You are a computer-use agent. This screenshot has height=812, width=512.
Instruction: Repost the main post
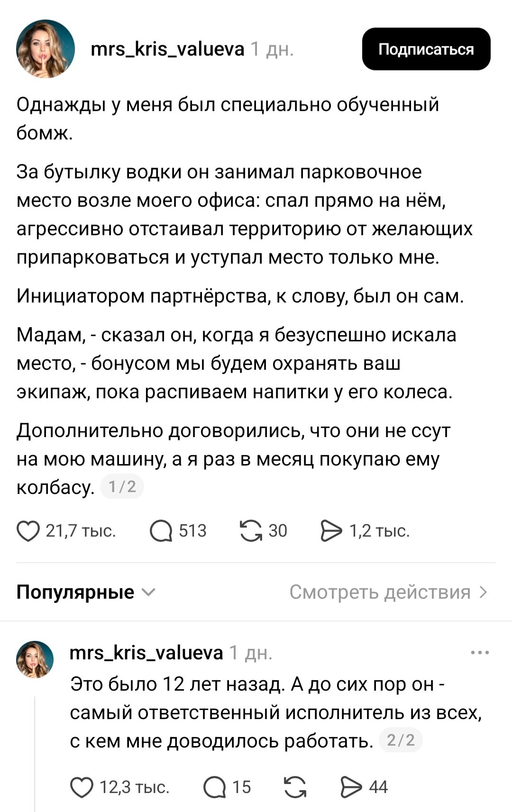click(251, 531)
